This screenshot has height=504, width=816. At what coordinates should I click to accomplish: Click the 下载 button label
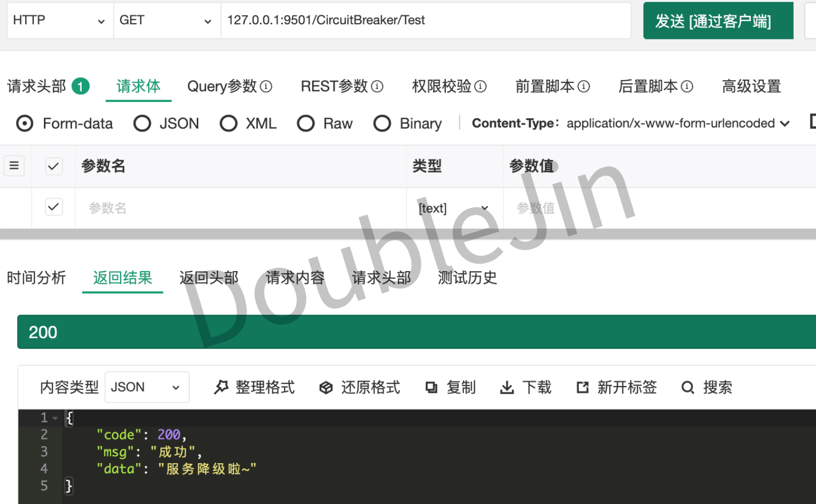pyautogui.click(x=537, y=387)
